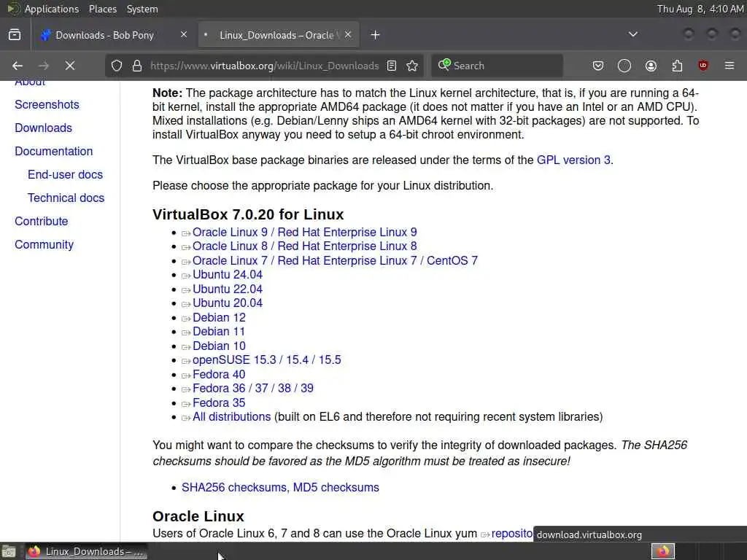Click Firefox workspace icon in bottom panel
The width and height of the screenshot is (747, 560).
(663, 551)
